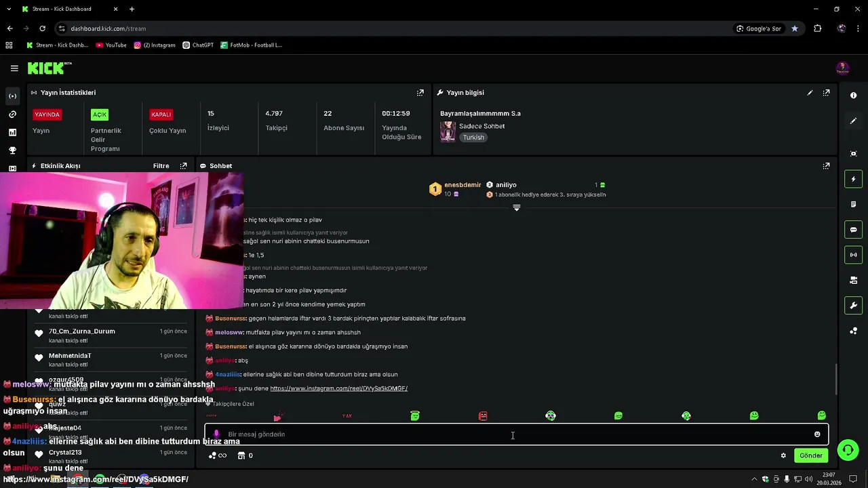Open the stream section in left sidebar
Image resolution: width=868 pixels, height=488 pixels.
[x=12, y=96]
